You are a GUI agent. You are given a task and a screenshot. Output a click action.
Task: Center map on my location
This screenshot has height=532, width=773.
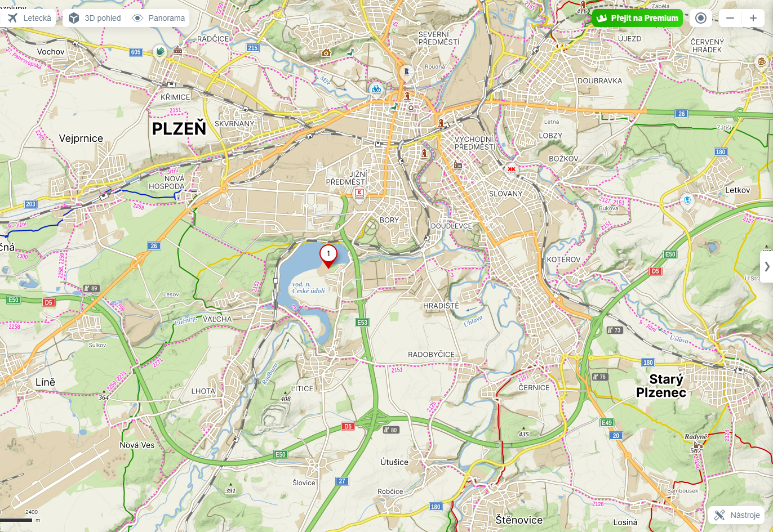(701, 18)
